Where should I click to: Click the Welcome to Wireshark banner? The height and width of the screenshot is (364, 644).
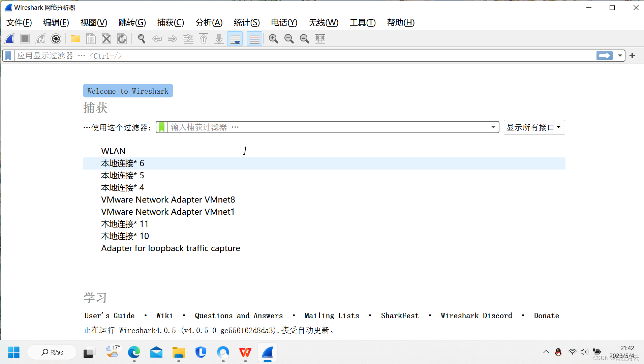tap(128, 91)
